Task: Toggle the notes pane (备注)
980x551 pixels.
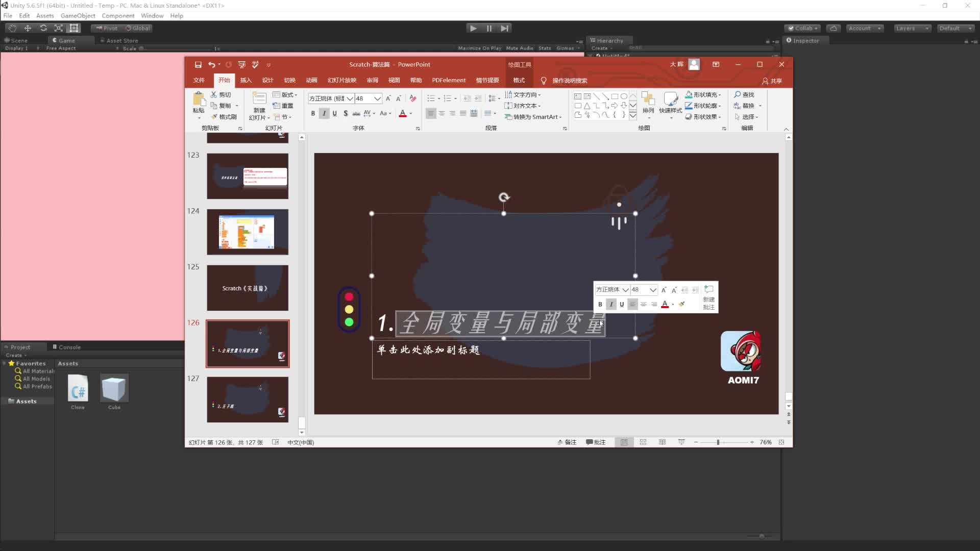Action: (567, 442)
